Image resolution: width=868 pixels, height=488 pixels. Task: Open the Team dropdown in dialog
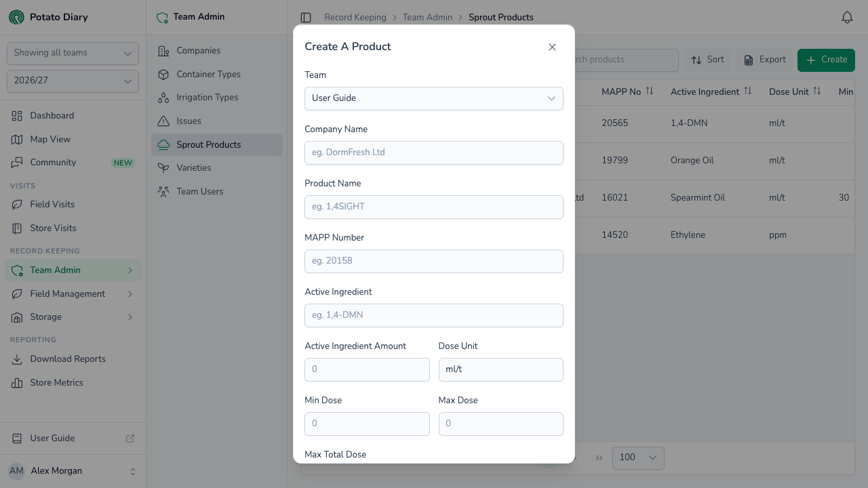[x=434, y=98]
